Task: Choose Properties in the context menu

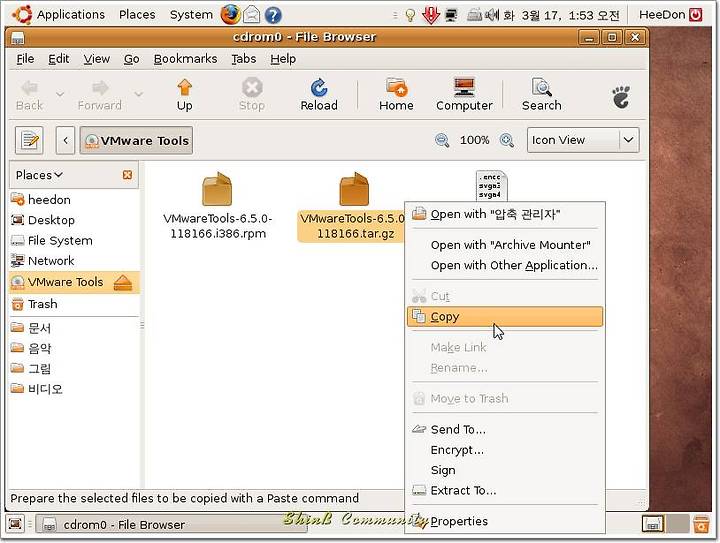Action: click(x=505, y=521)
